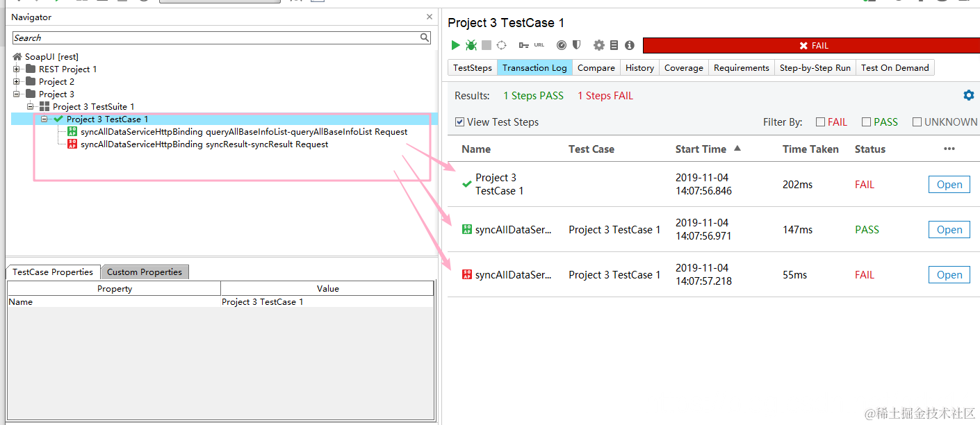Sort by the Start Time arrow

737,149
